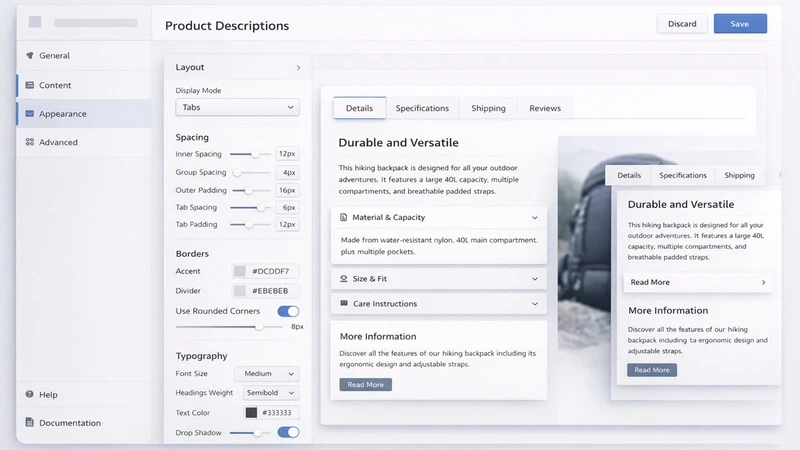Switch to the Specifications tab in main preview

click(422, 108)
